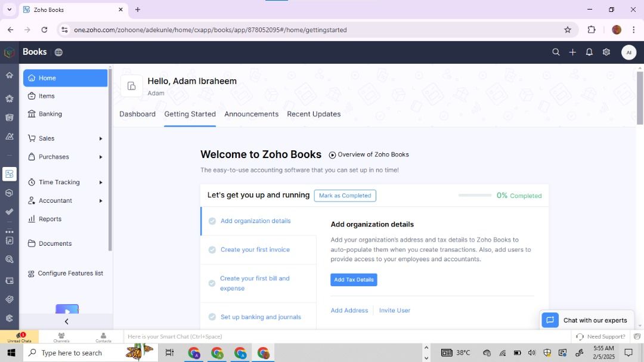This screenshot has width=644, height=362.
Task: Open Configure Features list
Action: pyautogui.click(x=66, y=274)
